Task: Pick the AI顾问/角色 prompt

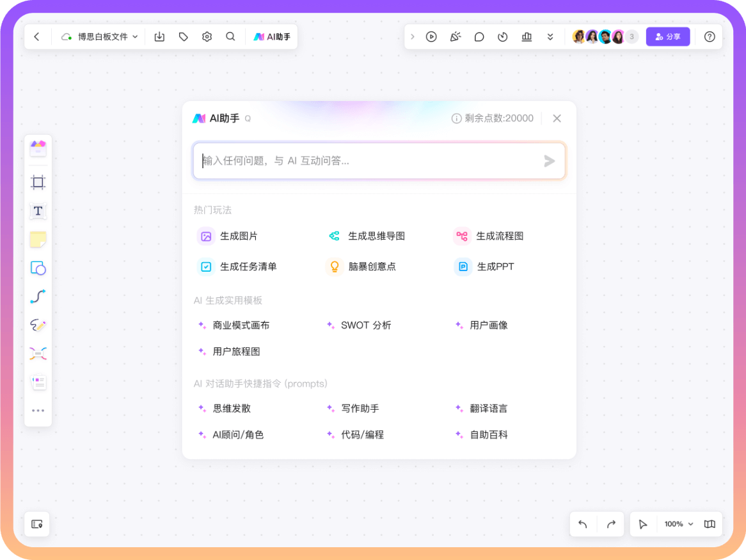Action: pos(231,435)
